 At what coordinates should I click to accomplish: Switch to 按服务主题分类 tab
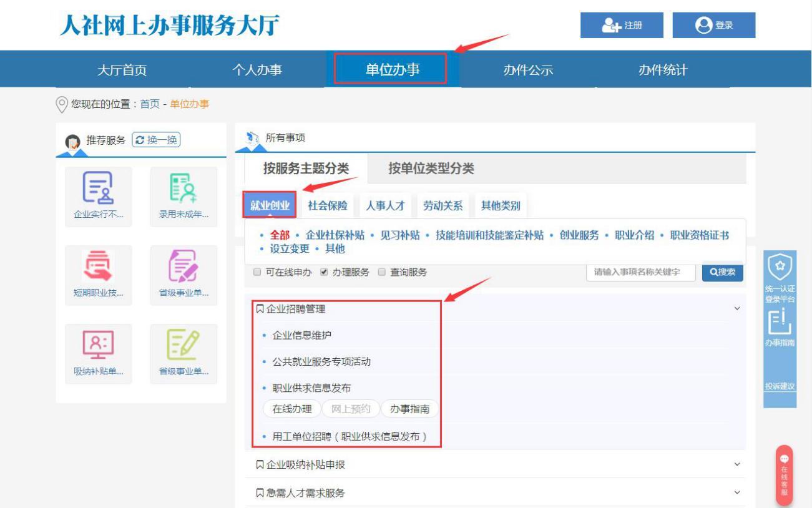(x=306, y=169)
